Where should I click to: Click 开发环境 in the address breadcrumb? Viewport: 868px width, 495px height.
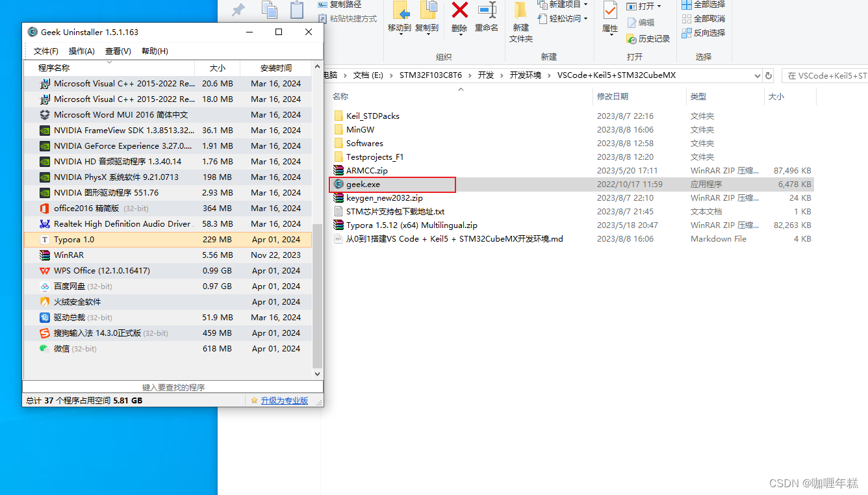tap(525, 75)
